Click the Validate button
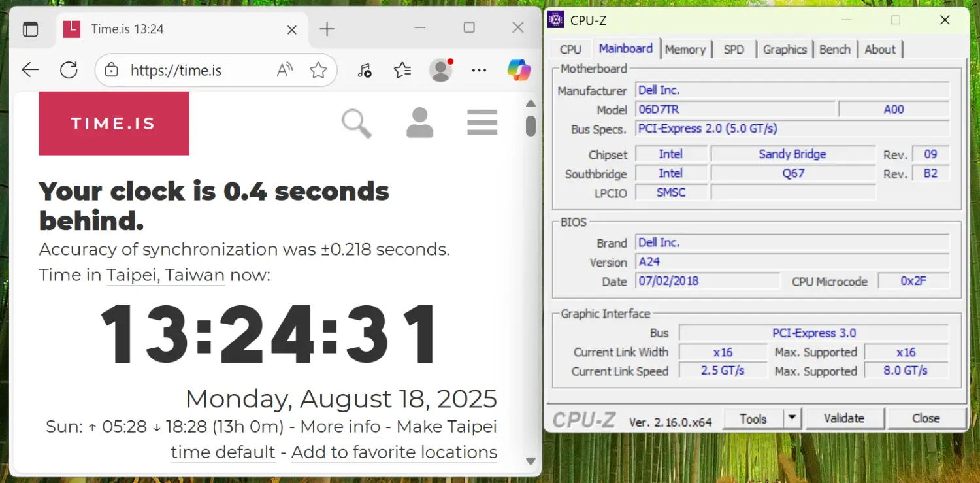This screenshot has width=980, height=483. pyautogui.click(x=844, y=418)
